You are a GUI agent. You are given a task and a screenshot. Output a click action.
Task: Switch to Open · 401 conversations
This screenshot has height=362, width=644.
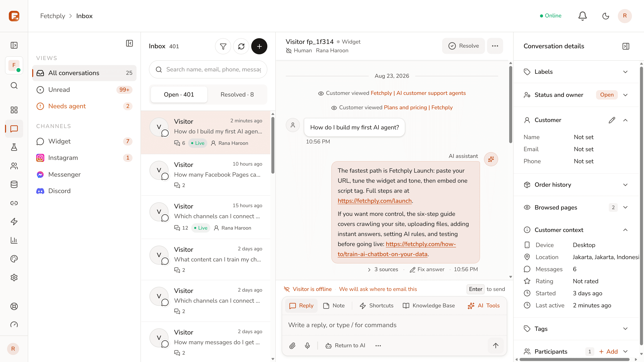[x=179, y=94]
